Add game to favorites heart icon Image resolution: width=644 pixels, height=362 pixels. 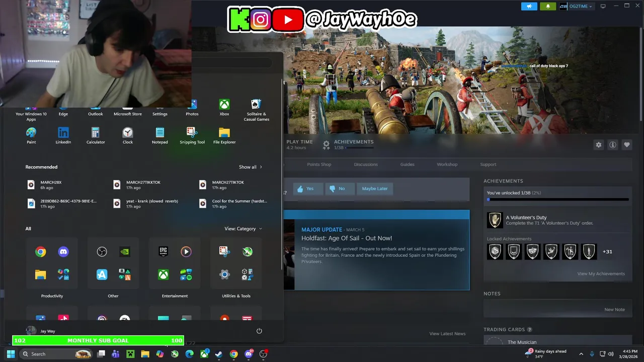coord(627,145)
